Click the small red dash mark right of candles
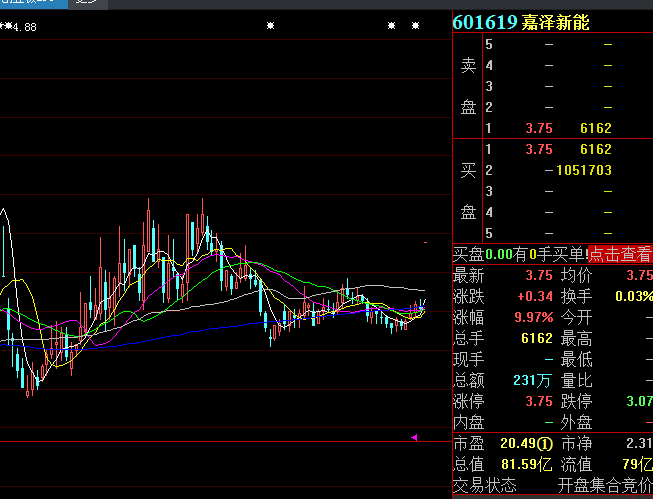Screen dimensions: 653x499 [425, 242]
